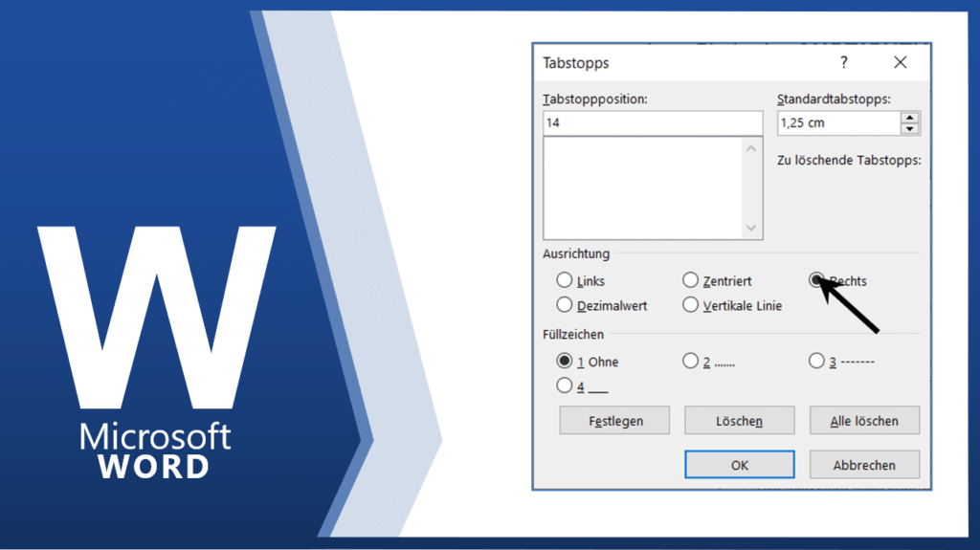Increase Standardtabstopps with up spinner arrow
The image size is (980, 550).
click(x=910, y=118)
